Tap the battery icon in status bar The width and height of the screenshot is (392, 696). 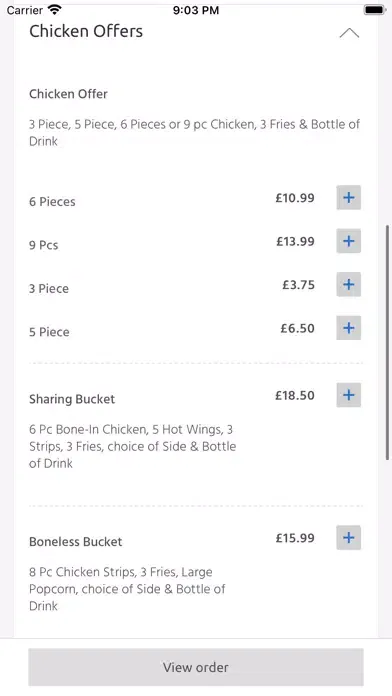pyautogui.click(x=374, y=10)
